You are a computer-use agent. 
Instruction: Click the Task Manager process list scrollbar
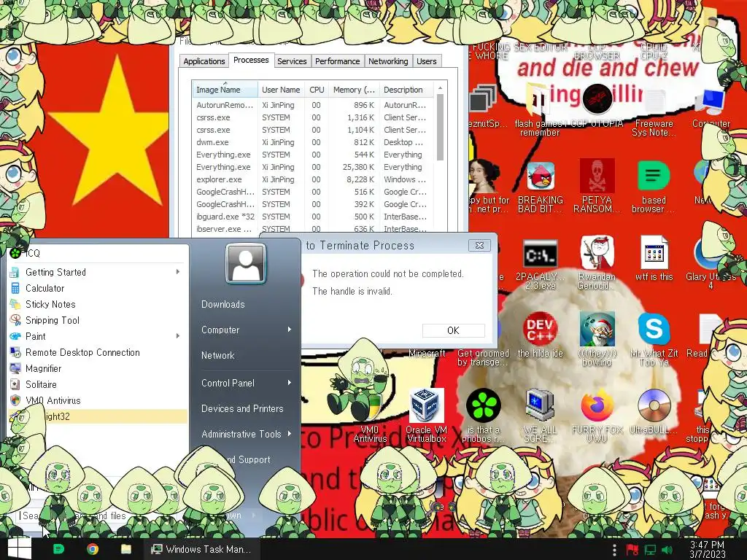pos(440,126)
